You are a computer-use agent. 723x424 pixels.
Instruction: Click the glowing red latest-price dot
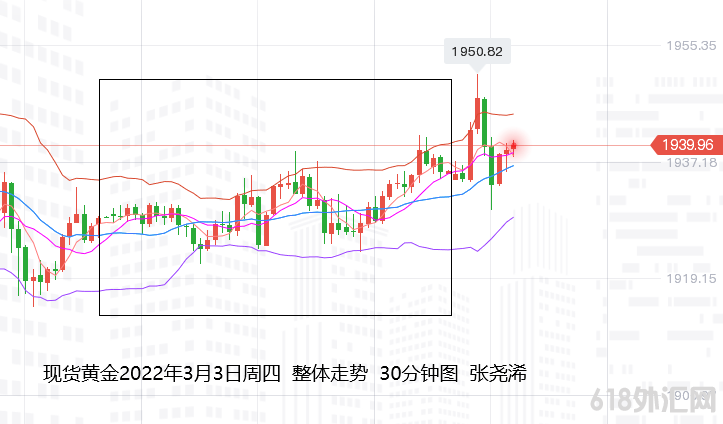coord(515,146)
